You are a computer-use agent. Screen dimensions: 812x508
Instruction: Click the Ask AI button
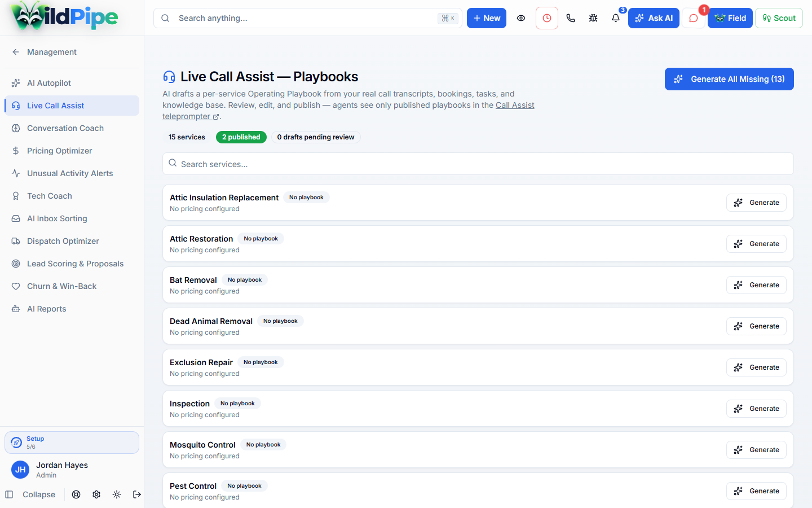coord(654,18)
